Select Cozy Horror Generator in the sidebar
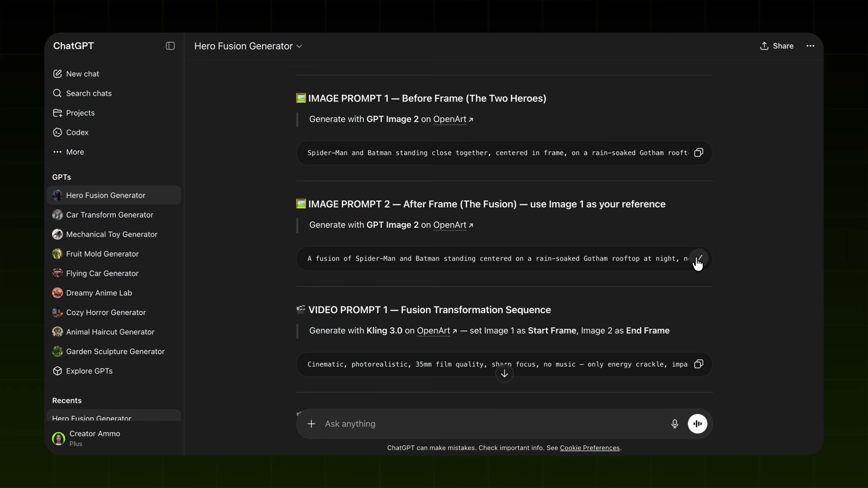 click(114, 312)
